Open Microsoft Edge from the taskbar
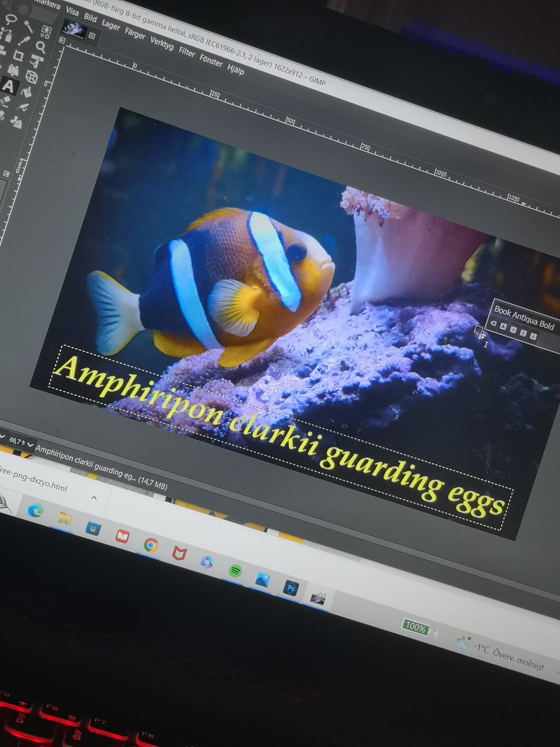Viewport: 560px width, 747px height. [x=35, y=511]
